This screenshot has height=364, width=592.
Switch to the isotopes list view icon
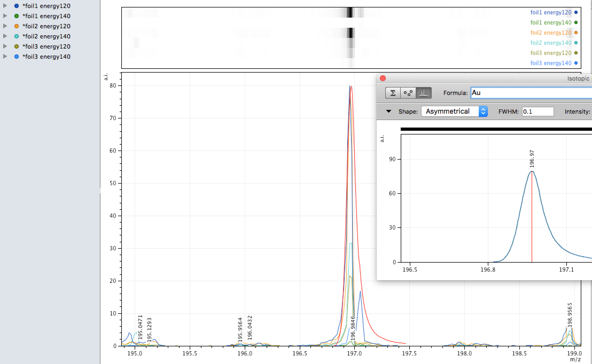tap(408, 93)
